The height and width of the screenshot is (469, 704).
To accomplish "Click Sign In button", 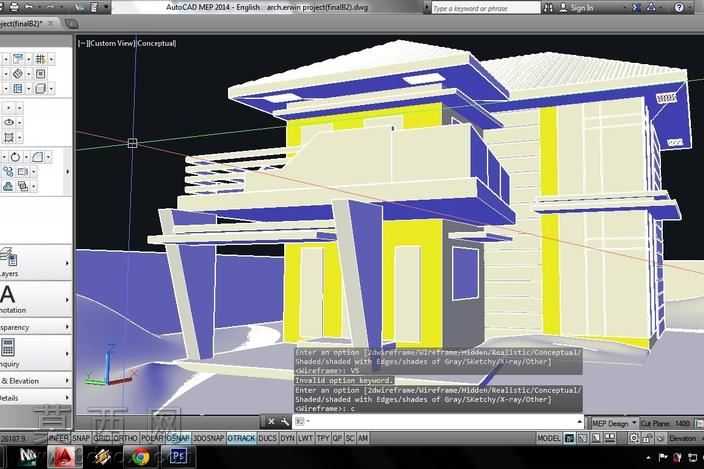I will [577, 8].
